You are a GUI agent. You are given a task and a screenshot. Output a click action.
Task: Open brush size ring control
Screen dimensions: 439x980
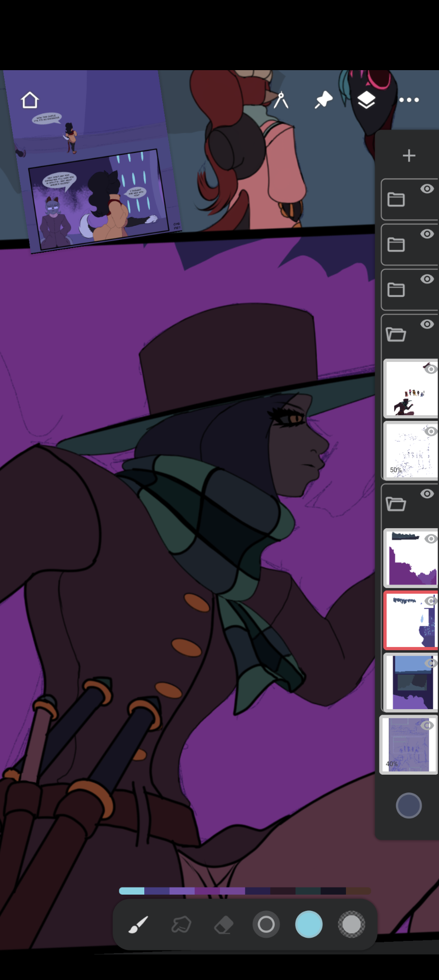(x=266, y=925)
